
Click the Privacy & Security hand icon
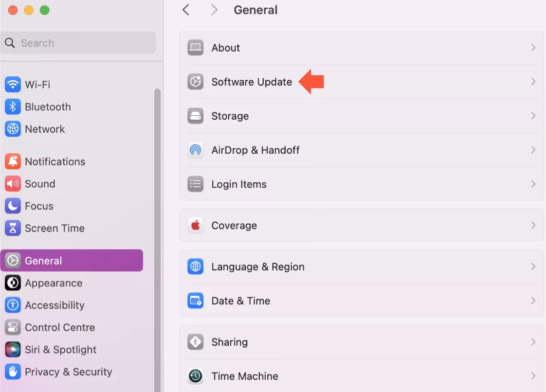point(12,371)
